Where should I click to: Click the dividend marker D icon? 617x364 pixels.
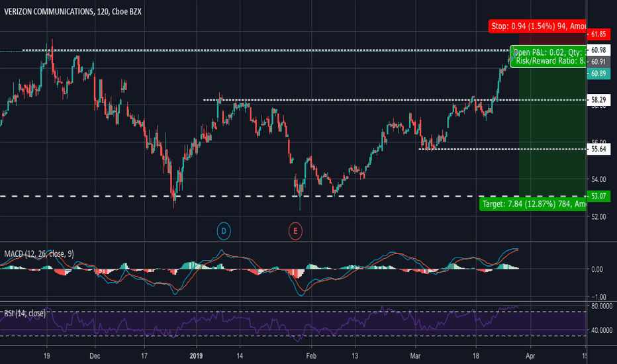[x=224, y=231]
